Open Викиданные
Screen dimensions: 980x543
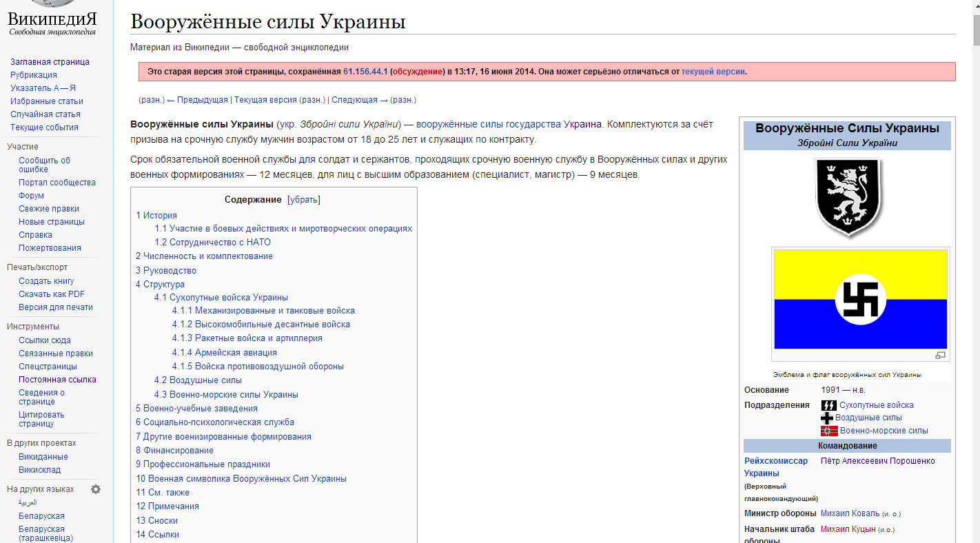pyautogui.click(x=43, y=457)
